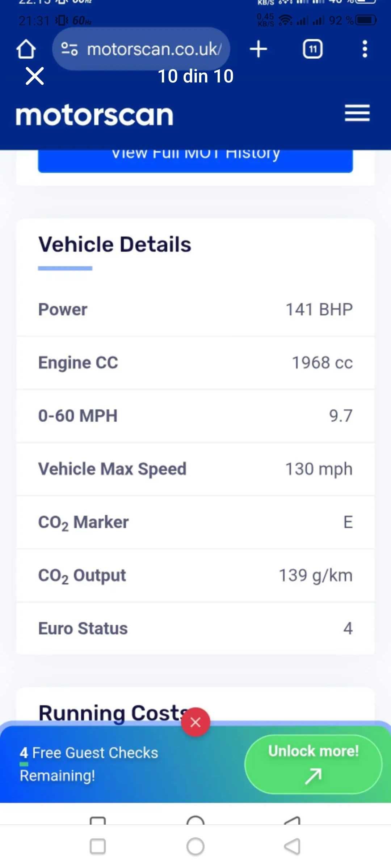Open the browser three-dot overflow menu
Screen dimensions: 391x868
(x=365, y=49)
